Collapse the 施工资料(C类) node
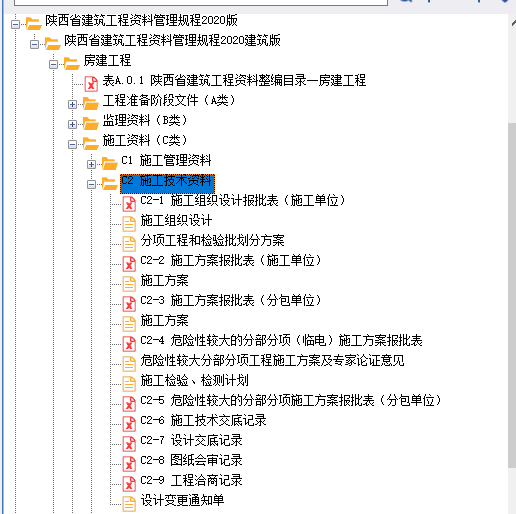516x514 pixels. click(x=72, y=144)
